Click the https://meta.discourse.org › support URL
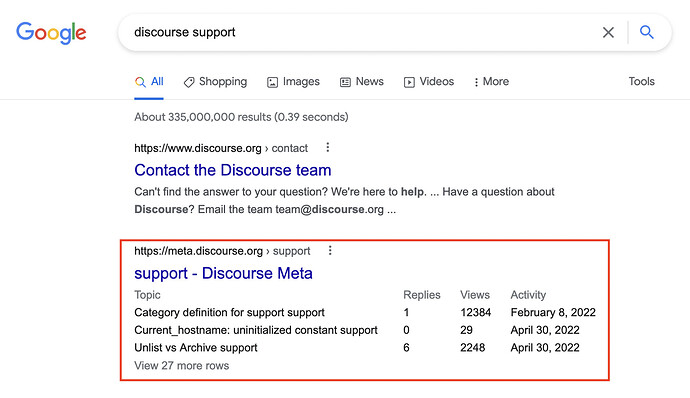This screenshot has width=690, height=398. coord(222,251)
